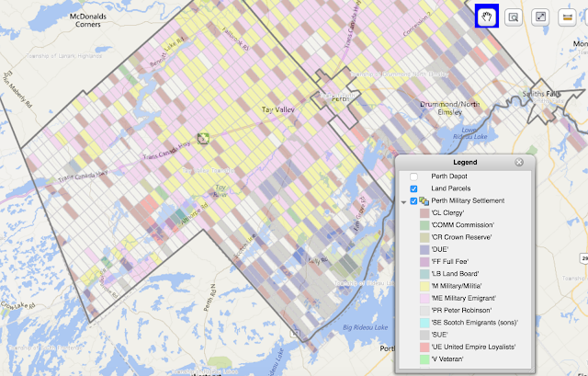Select the Pan hand tool
The image size is (588, 376).
click(x=487, y=16)
